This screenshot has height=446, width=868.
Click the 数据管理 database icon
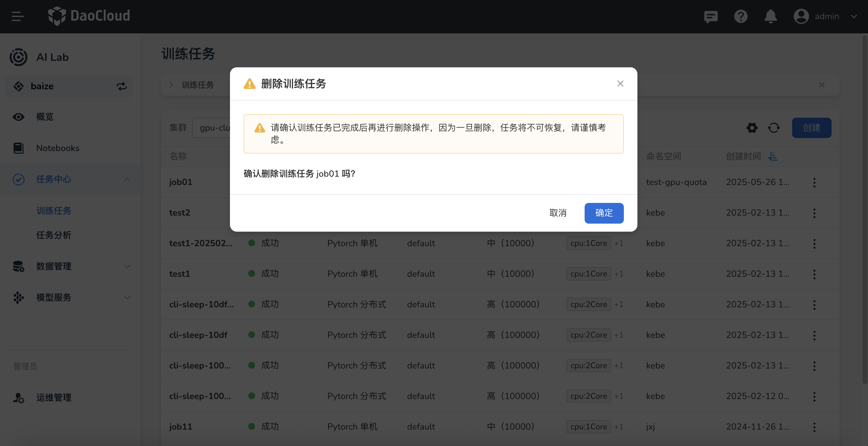tap(18, 266)
